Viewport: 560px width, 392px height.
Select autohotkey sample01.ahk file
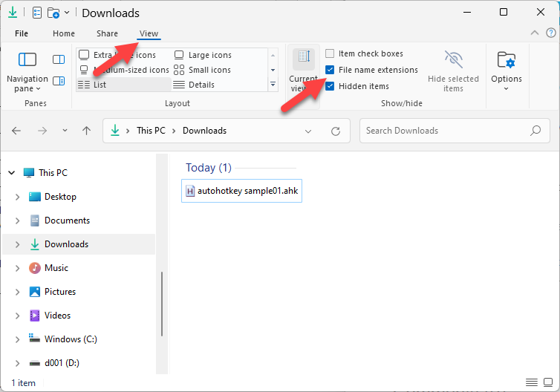pyautogui.click(x=242, y=191)
